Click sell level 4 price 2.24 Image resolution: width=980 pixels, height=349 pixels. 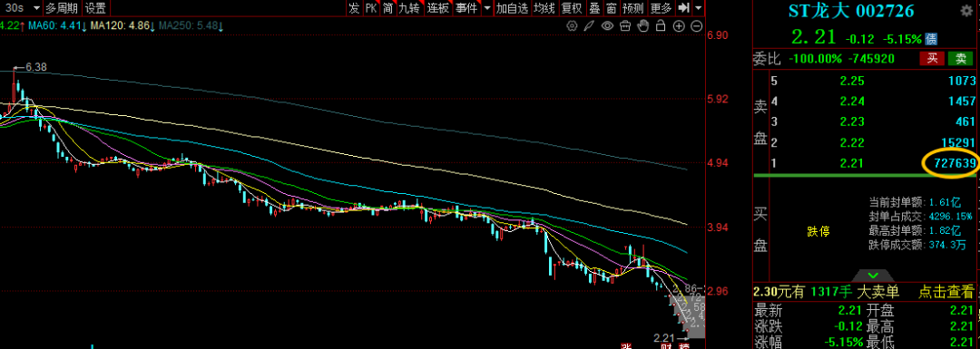851,102
